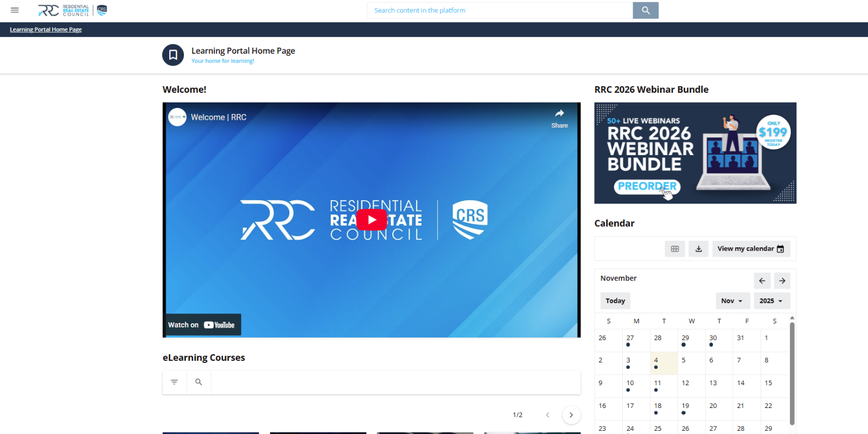Share the Welcome video

click(x=559, y=118)
